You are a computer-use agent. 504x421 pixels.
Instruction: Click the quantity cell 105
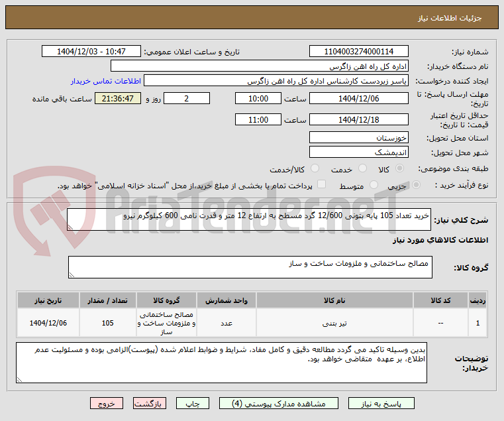coord(108,323)
